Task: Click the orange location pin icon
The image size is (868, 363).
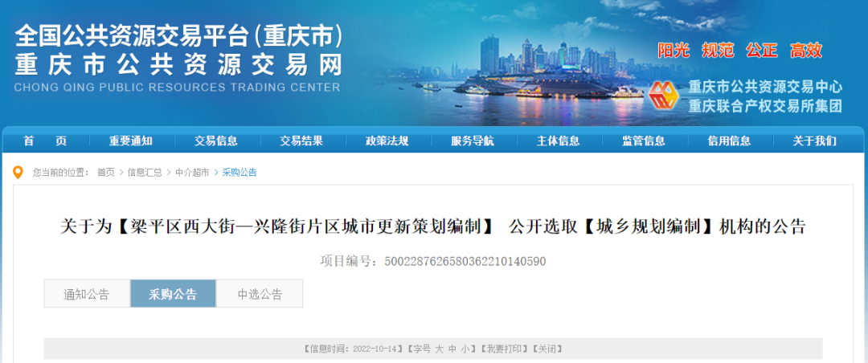Action: click(x=18, y=173)
